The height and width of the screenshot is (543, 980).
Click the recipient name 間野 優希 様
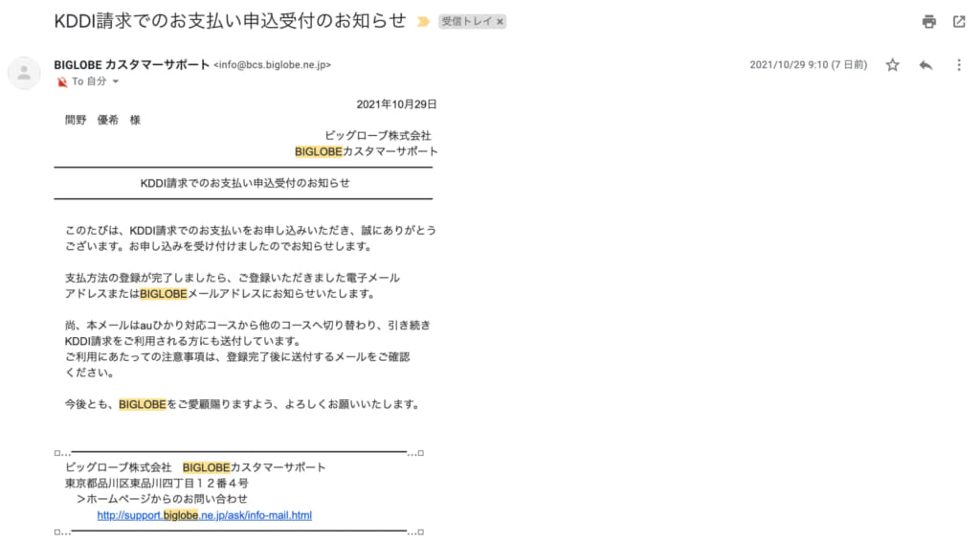[x=102, y=121]
